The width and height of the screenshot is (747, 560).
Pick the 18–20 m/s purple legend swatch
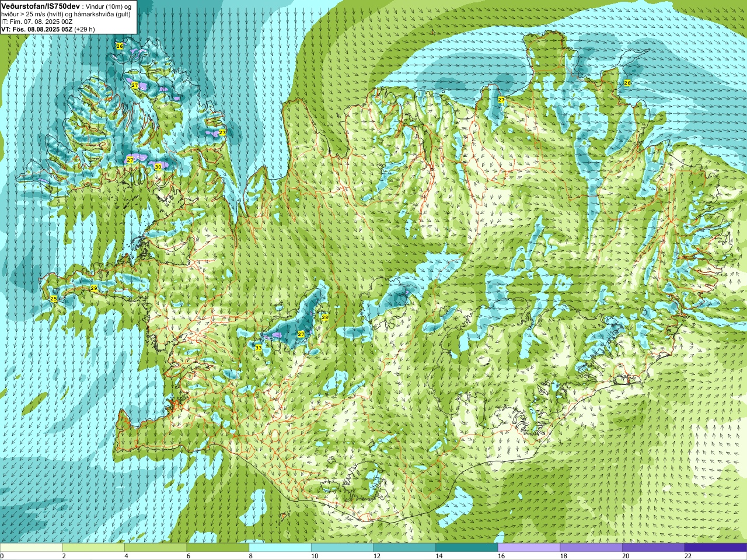591,548
